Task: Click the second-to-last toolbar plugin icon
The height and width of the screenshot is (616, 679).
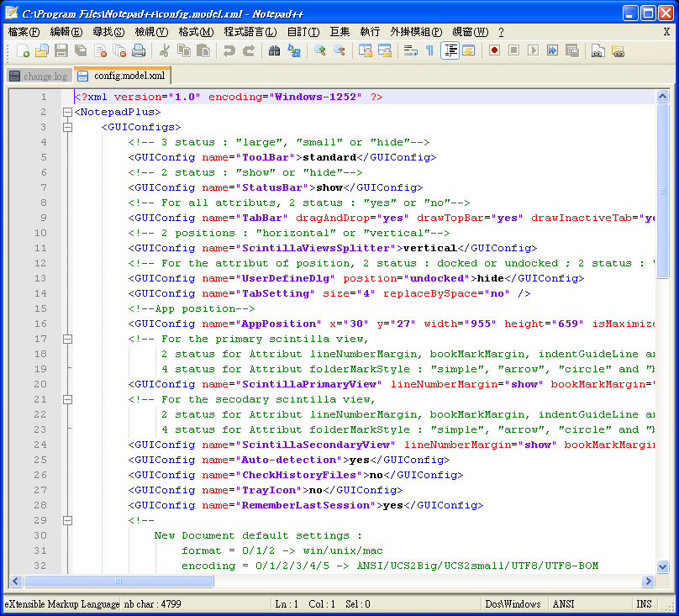Action: [x=598, y=50]
